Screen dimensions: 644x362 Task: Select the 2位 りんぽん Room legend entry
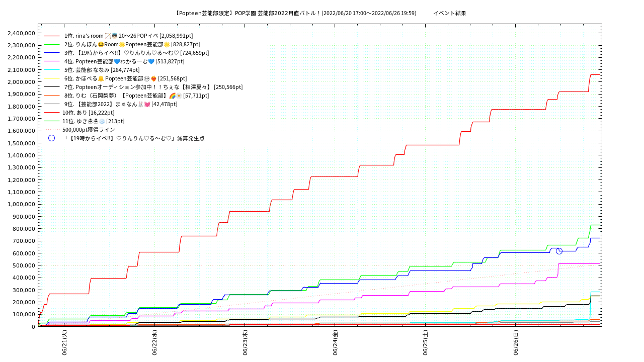pos(132,45)
